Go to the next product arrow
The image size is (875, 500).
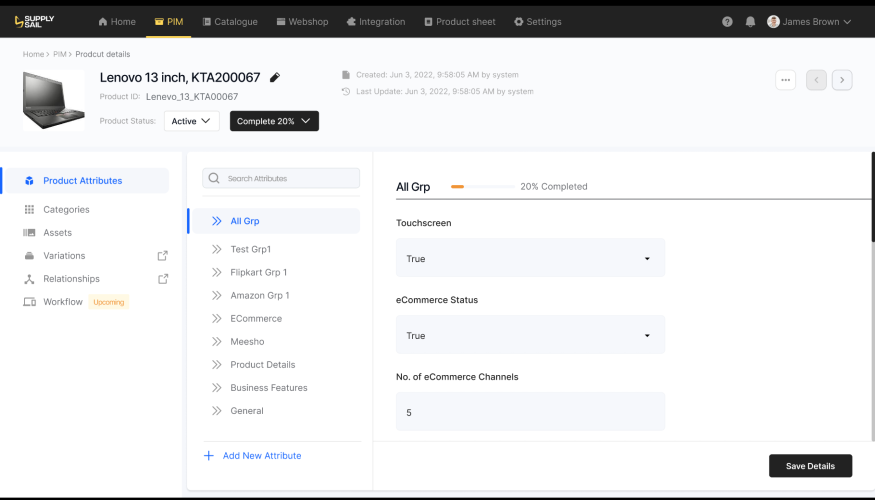842,80
